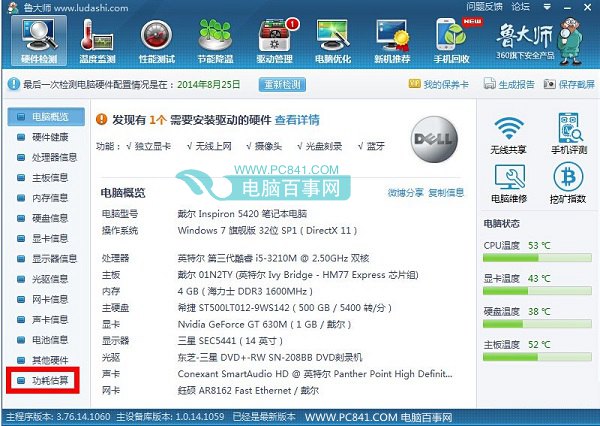Open the 温度监测 temperature monitor icon
Viewport: 600px width, 426px height.
coord(97,41)
